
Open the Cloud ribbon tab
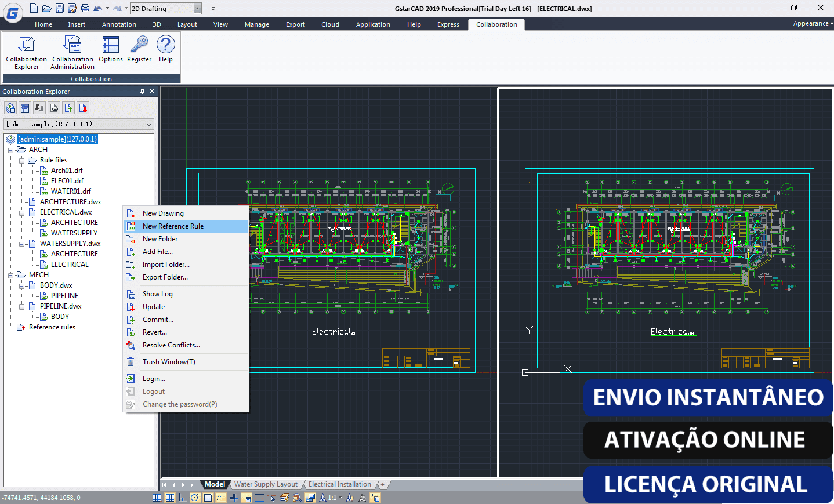click(x=331, y=24)
